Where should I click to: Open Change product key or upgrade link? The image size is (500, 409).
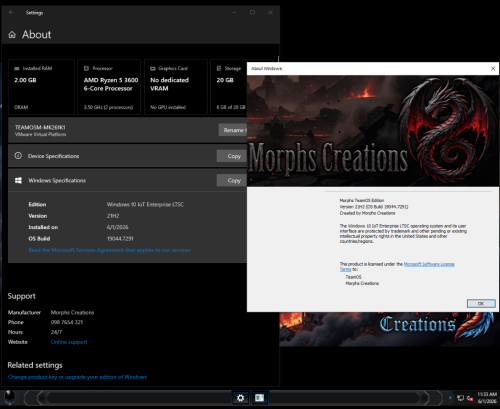coord(77,377)
